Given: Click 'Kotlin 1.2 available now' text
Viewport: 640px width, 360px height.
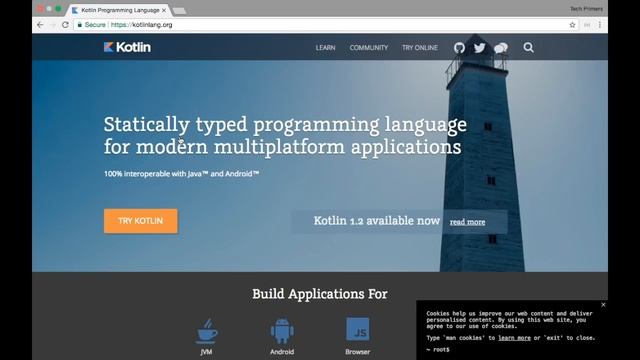Looking at the screenshot, I should coord(377,221).
